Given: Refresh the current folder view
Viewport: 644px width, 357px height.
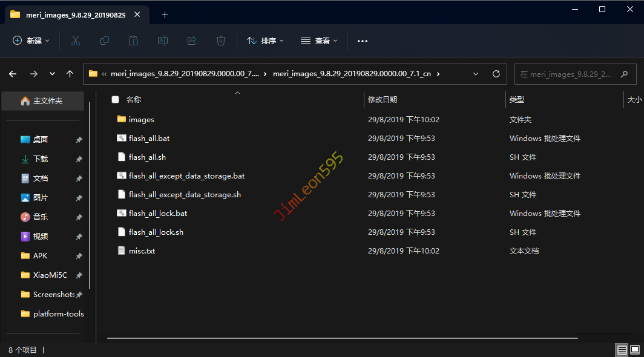Looking at the screenshot, I should tap(496, 74).
